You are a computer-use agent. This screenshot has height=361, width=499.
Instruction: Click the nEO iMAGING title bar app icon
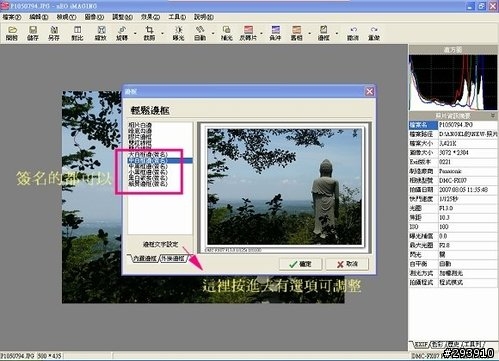[5, 6]
